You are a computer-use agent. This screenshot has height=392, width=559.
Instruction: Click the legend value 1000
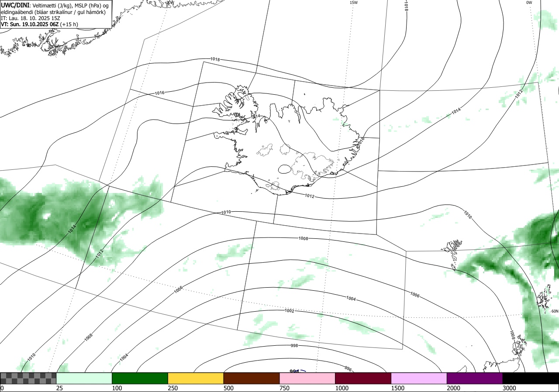tap(342, 388)
